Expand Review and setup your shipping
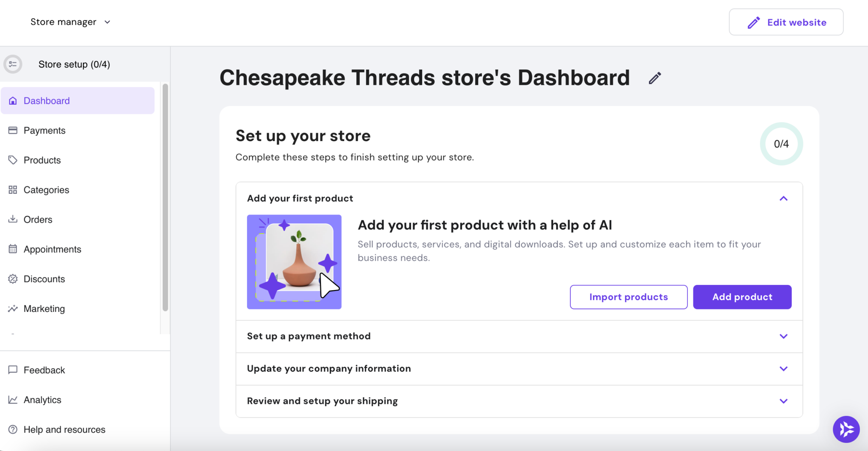This screenshot has height=451, width=868. [x=783, y=401]
